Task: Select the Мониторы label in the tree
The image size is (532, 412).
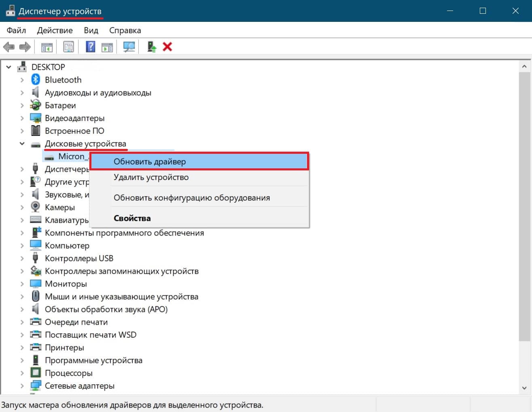Action: [x=66, y=284]
